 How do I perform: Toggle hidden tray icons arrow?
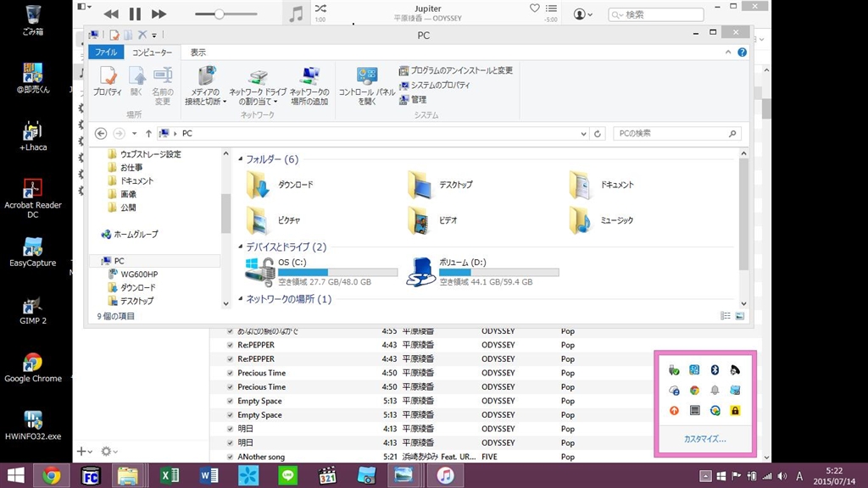(x=705, y=476)
